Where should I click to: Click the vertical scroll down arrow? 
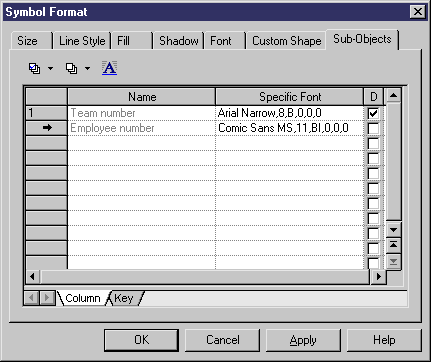tap(393, 230)
